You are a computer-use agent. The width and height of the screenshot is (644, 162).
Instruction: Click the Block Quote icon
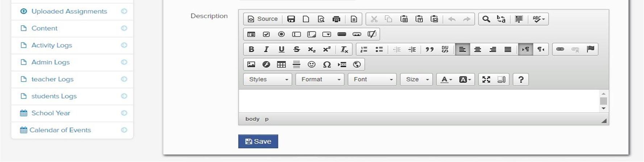[x=429, y=50]
